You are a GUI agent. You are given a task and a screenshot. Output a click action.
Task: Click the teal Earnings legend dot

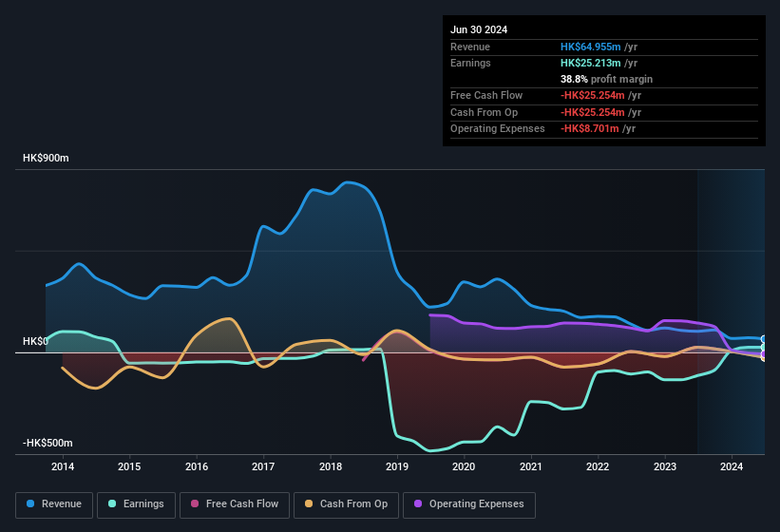(112, 503)
